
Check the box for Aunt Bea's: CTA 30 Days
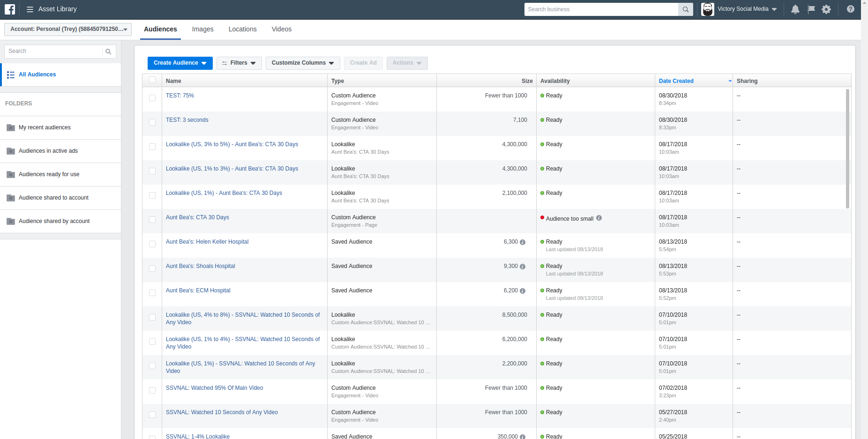tap(152, 219)
